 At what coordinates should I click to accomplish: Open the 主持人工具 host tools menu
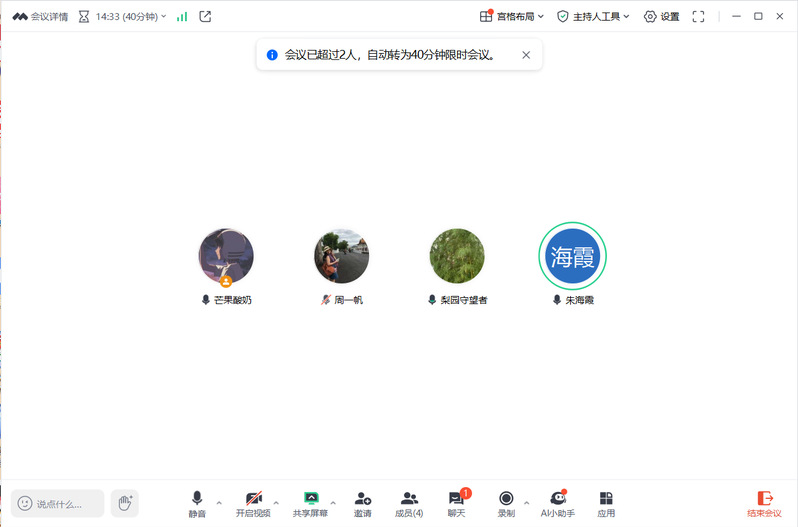[x=593, y=16]
